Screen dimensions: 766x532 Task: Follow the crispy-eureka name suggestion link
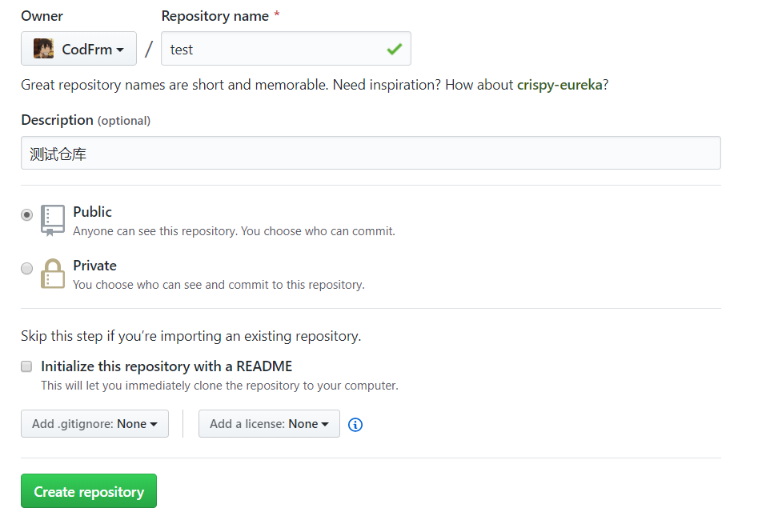559,85
